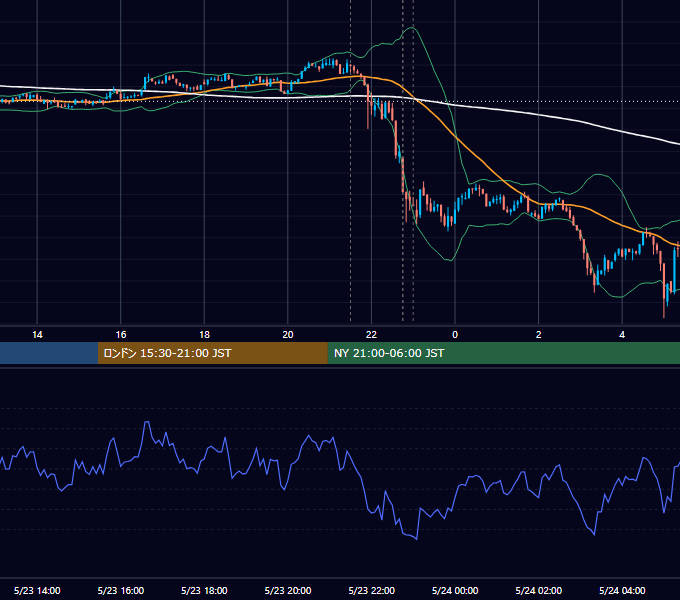Click the 14 hour label on price chart axis
Viewport: 680px width, 600px height.
[37, 335]
